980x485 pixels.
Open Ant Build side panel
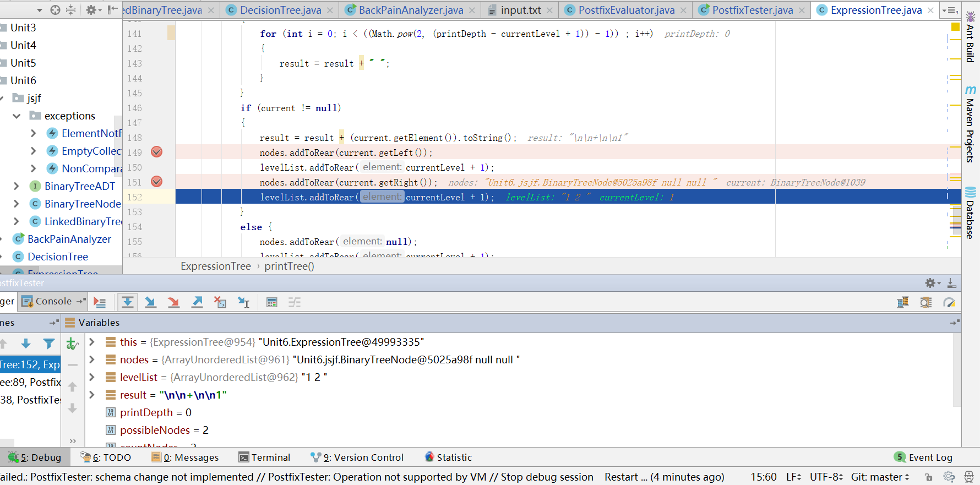[970, 36]
